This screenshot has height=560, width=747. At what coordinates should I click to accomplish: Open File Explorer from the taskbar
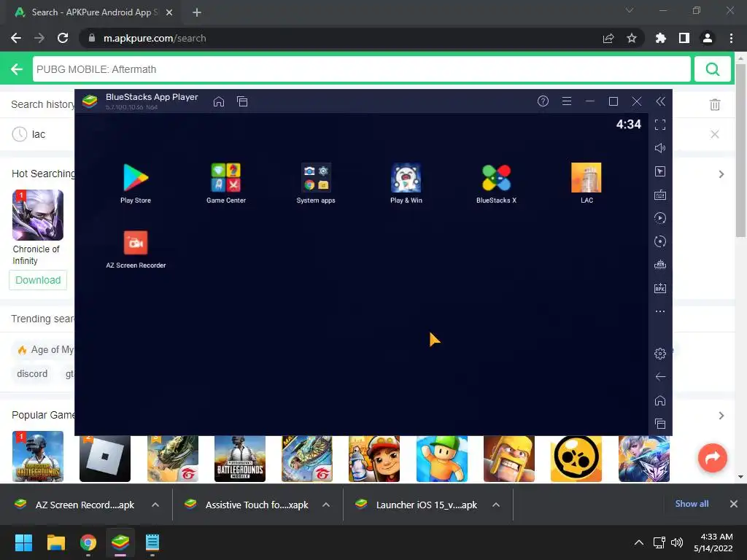[x=55, y=542]
